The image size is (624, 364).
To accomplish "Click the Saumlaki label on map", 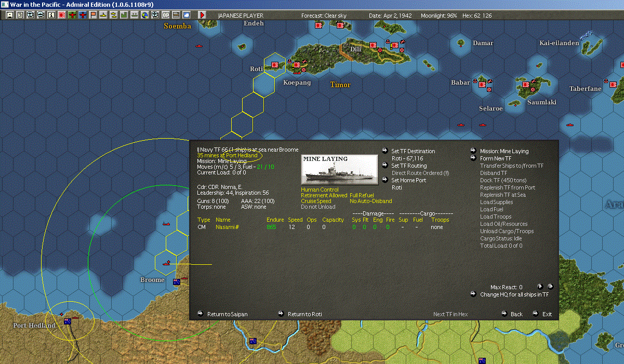I will (542, 102).
